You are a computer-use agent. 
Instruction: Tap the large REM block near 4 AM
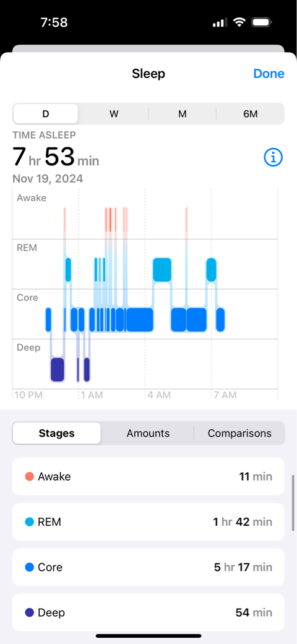point(162,270)
